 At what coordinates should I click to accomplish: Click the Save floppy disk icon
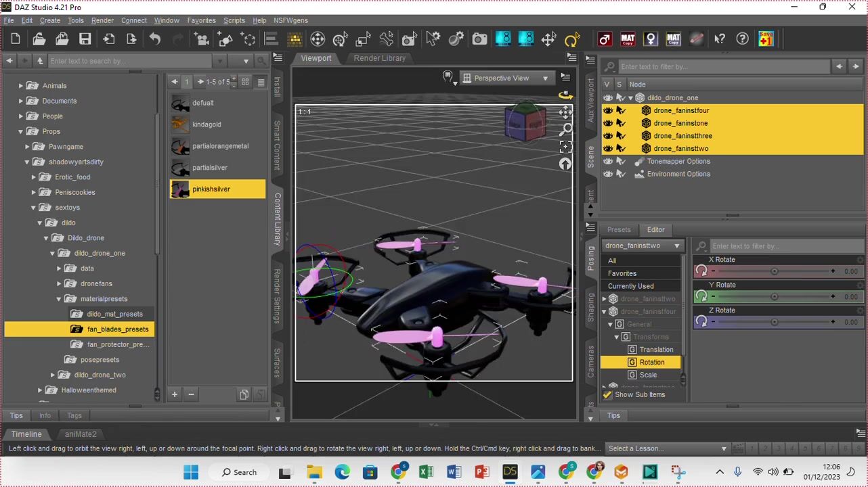point(85,39)
